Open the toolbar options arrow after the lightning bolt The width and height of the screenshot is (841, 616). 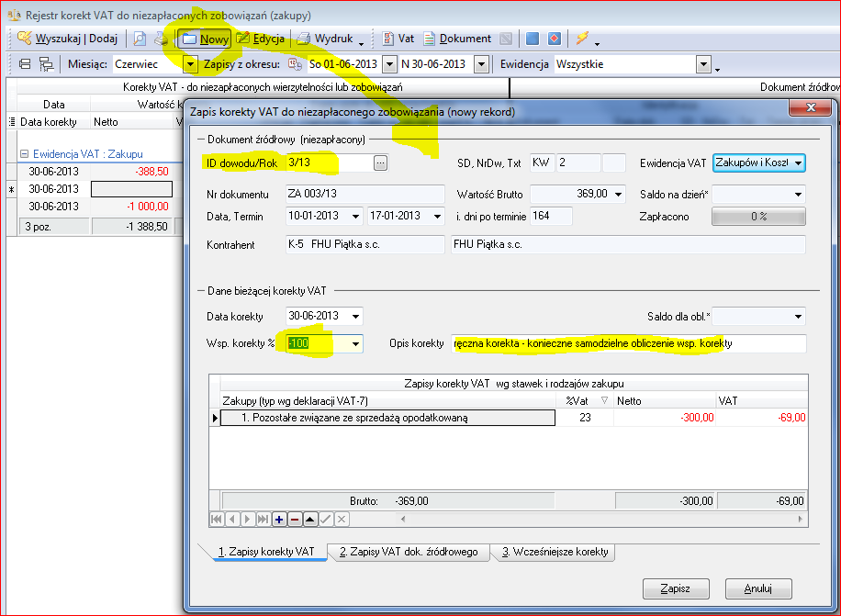(597, 44)
